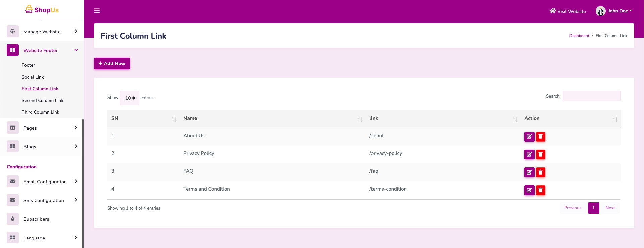Focus the table Search input field

[591, 96]
